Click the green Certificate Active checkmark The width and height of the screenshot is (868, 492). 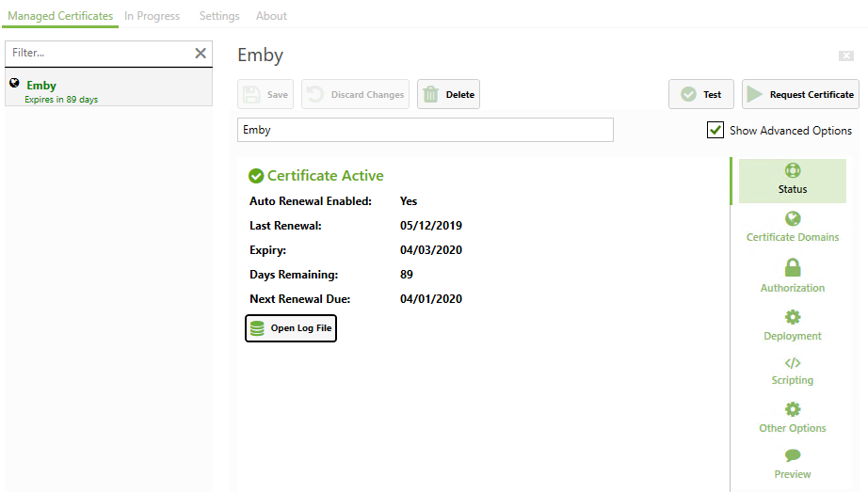coord(256,176)
